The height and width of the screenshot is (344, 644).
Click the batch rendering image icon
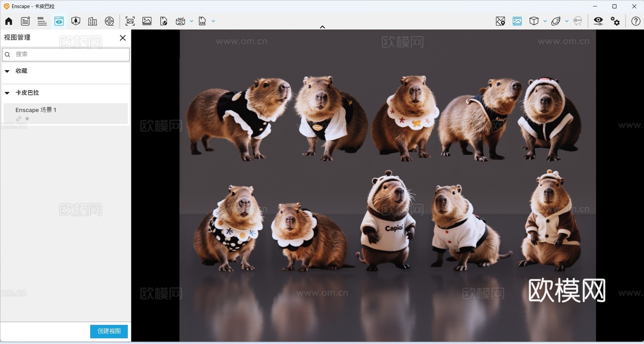pos(147,21)
